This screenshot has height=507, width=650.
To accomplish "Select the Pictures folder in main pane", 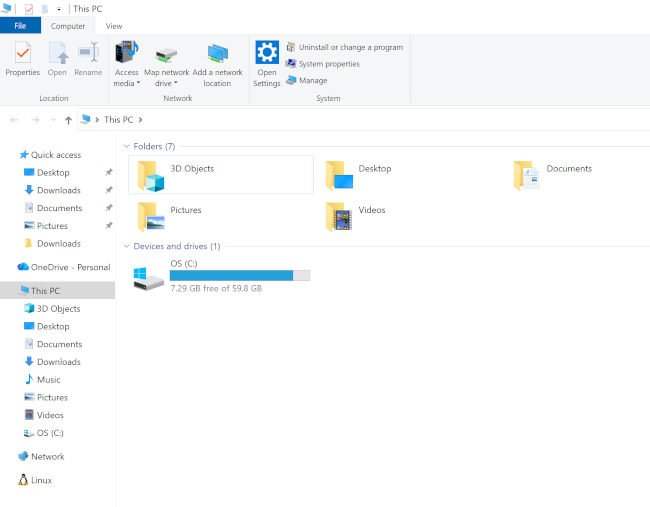I will [170, 216].
